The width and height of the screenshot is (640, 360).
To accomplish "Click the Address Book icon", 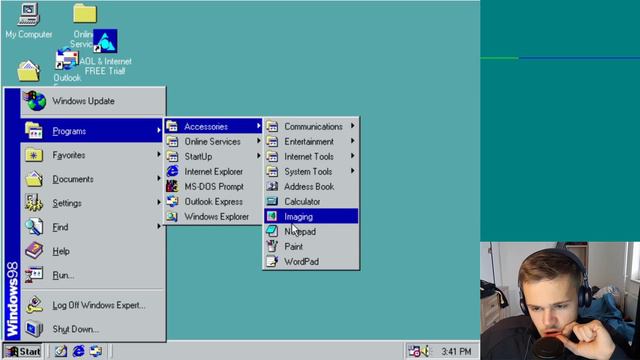I will click(272, 187).
